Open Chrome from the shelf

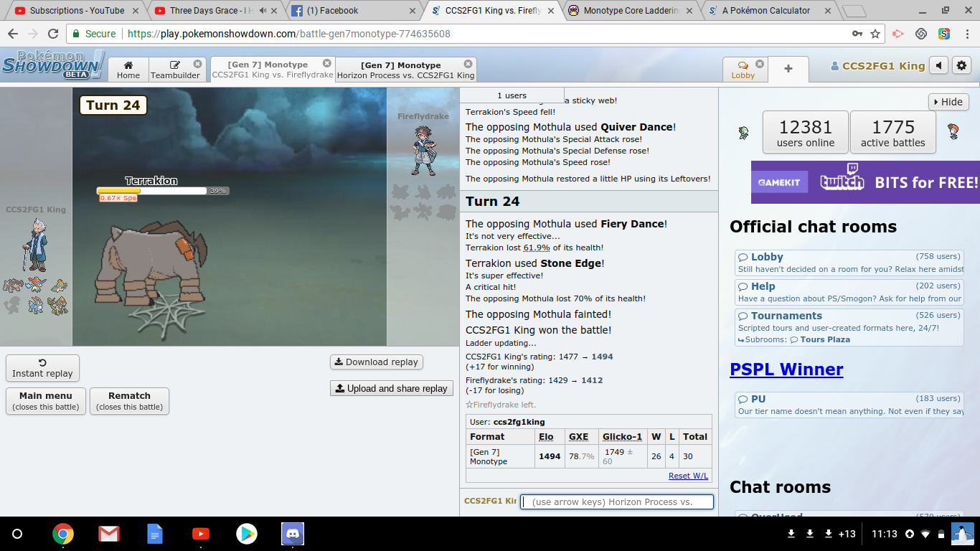tap(63, 534)
